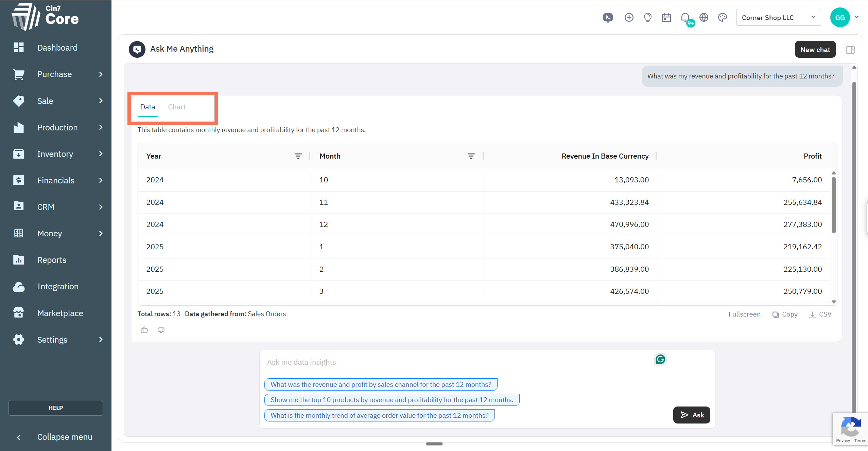The width and height of the screenshot is (868, 451).
Task: Click the Inventory box icon
Action: pyautogui.click(x=19, y=154)
